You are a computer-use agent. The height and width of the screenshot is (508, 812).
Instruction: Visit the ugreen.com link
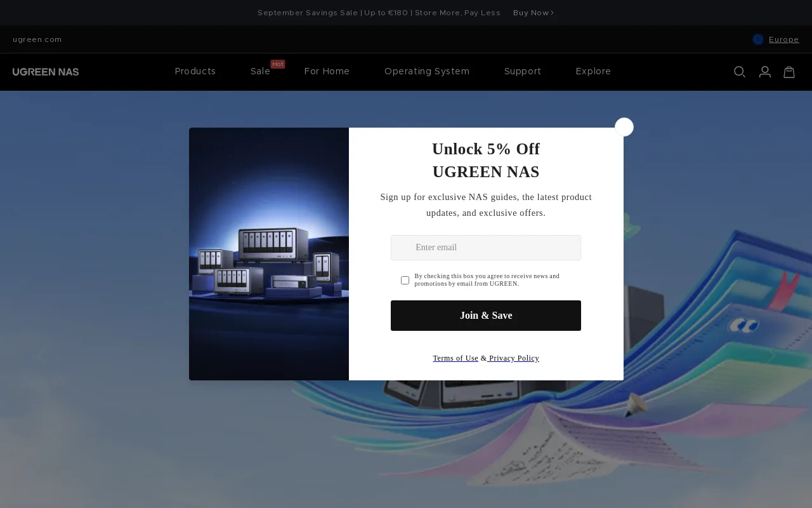pos(37,39)
